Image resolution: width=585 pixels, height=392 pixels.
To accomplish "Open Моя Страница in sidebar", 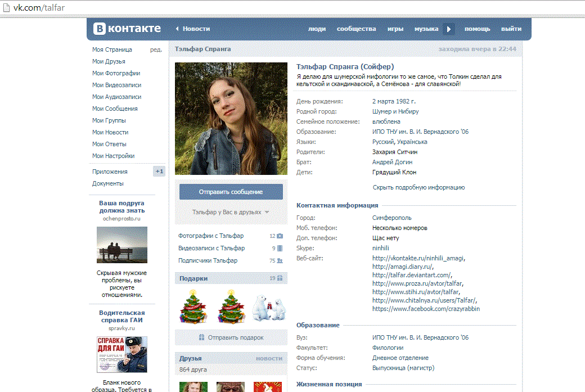I will click(x=112, y=49).
